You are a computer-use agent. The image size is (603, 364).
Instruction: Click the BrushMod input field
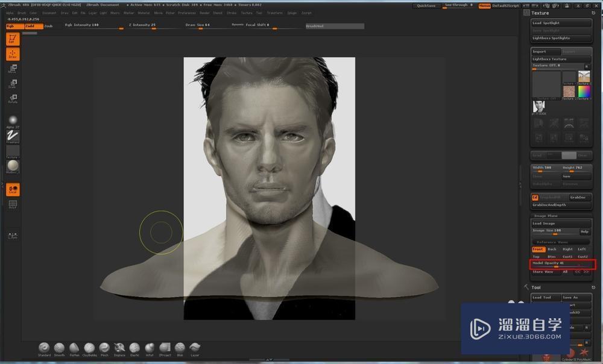(335, 26)
